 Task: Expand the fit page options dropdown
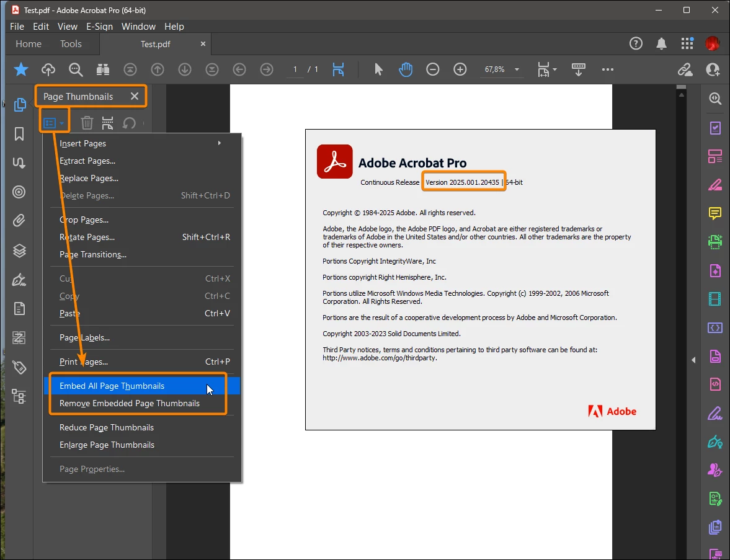[555, 69]
